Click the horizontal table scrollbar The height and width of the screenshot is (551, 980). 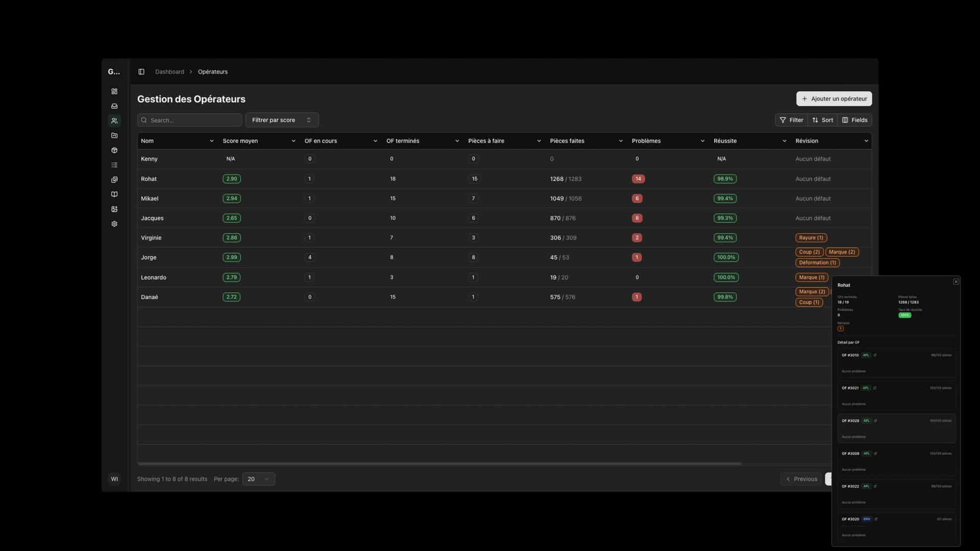click(x=439, y=463)
